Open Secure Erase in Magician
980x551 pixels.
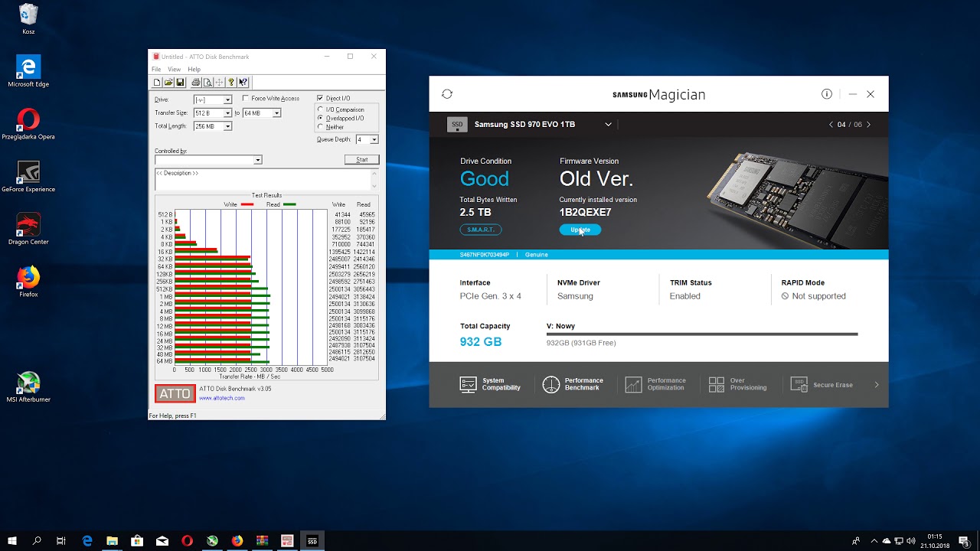pos(822,384)
